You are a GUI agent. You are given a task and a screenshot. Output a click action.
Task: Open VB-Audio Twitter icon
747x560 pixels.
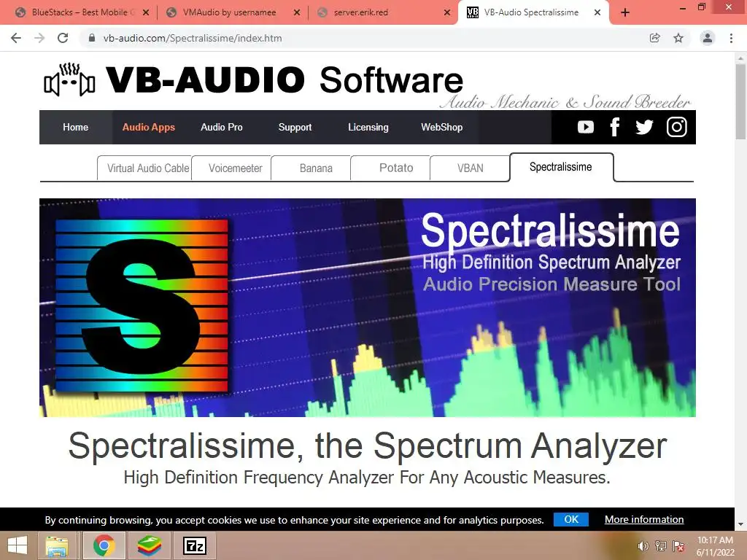(644, 127)
